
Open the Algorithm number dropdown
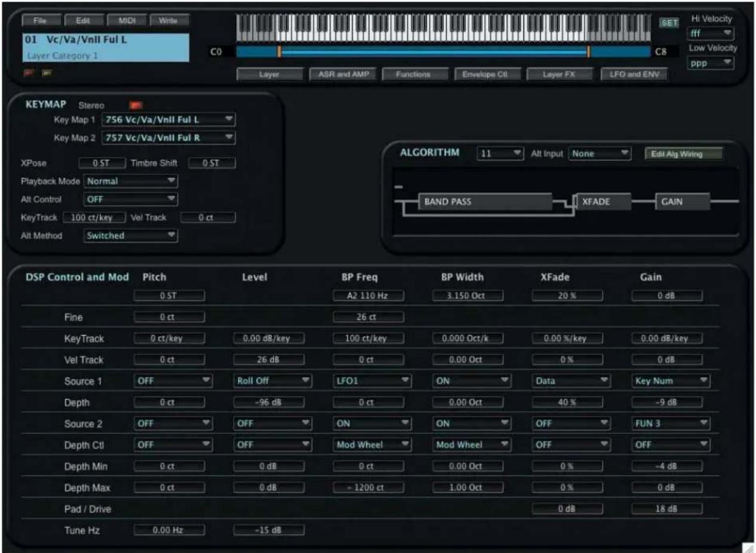click(x=500, y=153)
